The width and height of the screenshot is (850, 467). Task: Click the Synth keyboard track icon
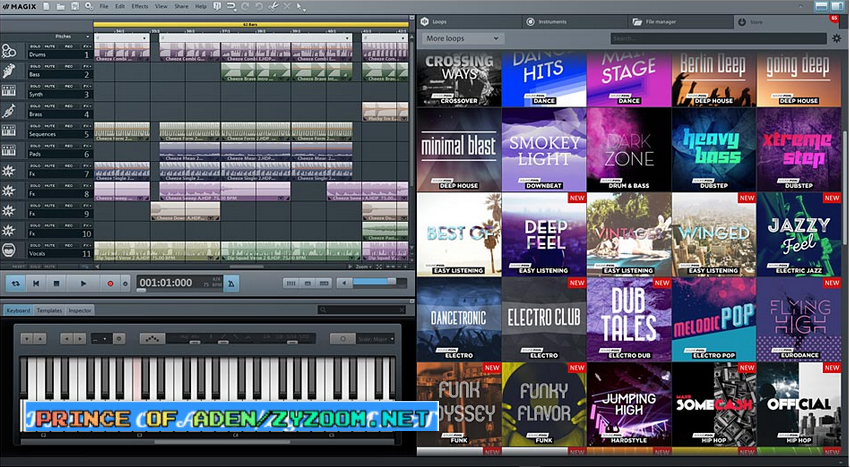(9, 91)
